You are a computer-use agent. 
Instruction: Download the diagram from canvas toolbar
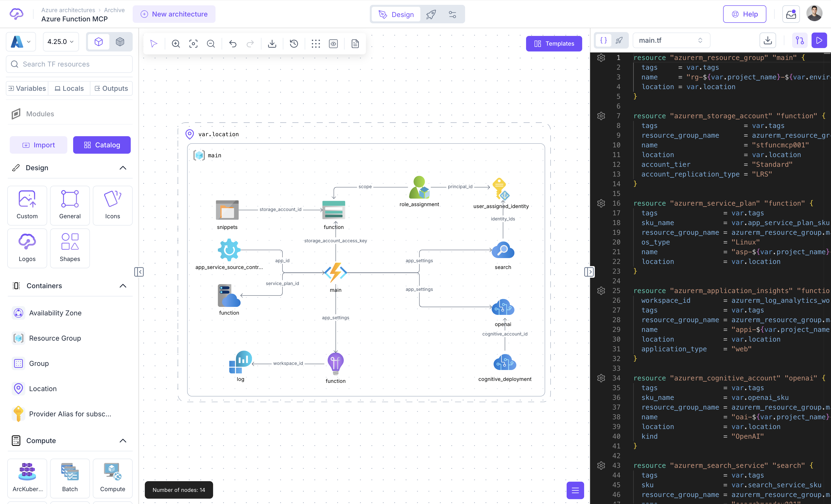(x=272, y=43)
